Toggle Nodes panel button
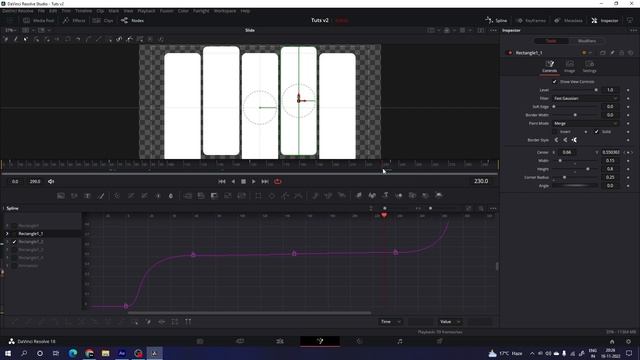This screenshot has height=360, width=640. point(132,20)
